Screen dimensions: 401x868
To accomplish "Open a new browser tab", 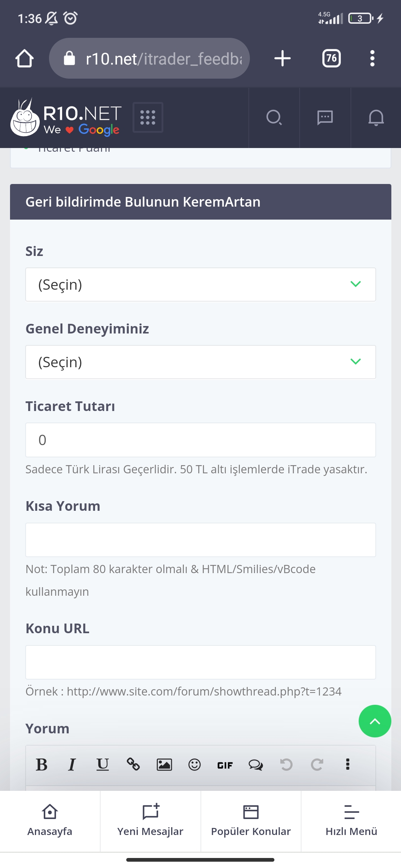I will pyautogui.click(x=282, y=59).
